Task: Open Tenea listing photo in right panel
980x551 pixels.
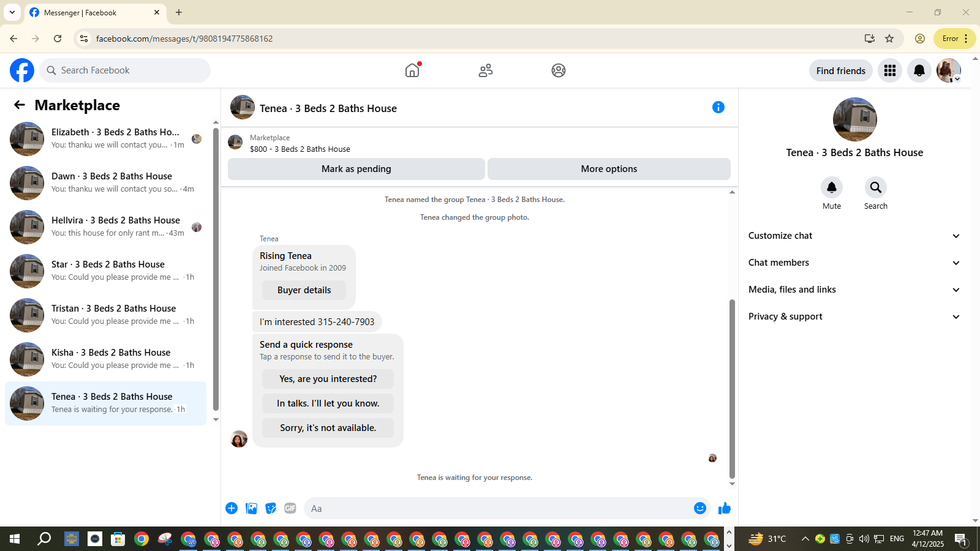Action: tap(855, 119)
